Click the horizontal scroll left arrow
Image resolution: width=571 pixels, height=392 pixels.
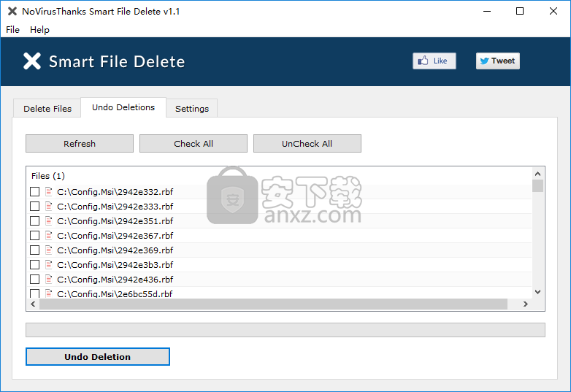click(33, 304)
